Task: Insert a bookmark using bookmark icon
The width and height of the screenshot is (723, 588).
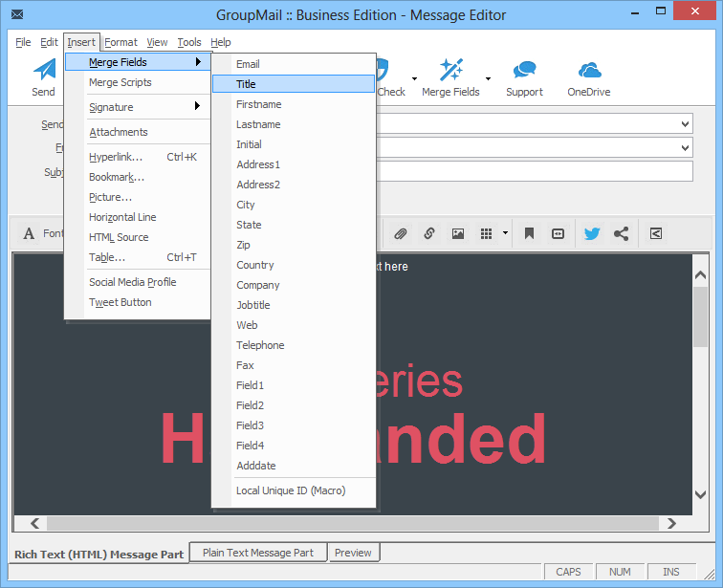Action: [529, 233]
